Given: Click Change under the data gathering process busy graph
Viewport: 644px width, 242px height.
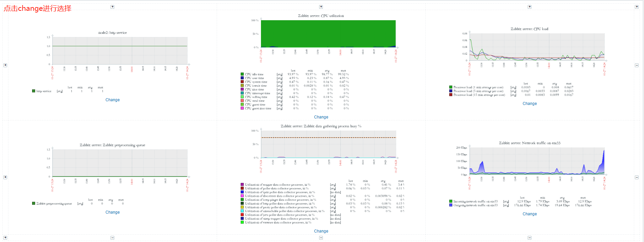Looking at the screenshot, I should (321, 231).
